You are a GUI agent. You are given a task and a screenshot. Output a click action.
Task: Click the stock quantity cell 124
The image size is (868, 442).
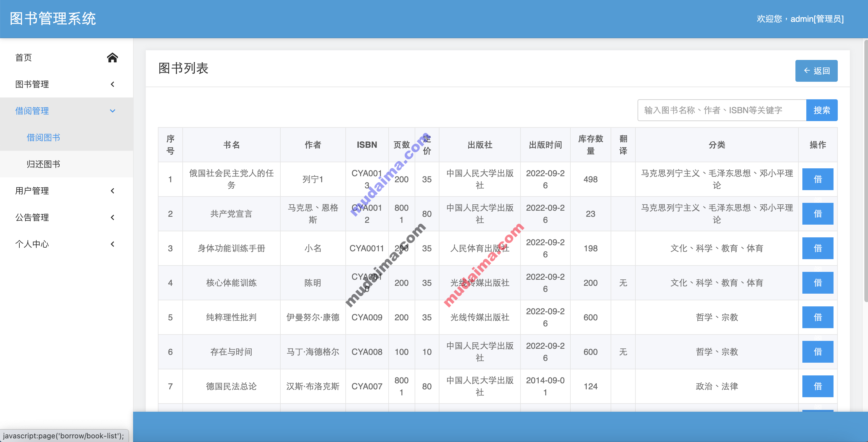point(590,386)
